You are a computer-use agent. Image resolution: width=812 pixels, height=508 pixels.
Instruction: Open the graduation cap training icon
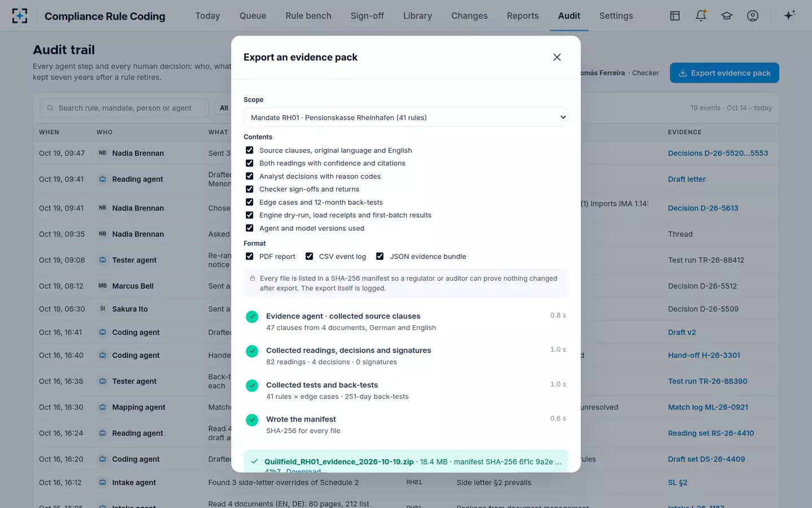coord(727,16)
